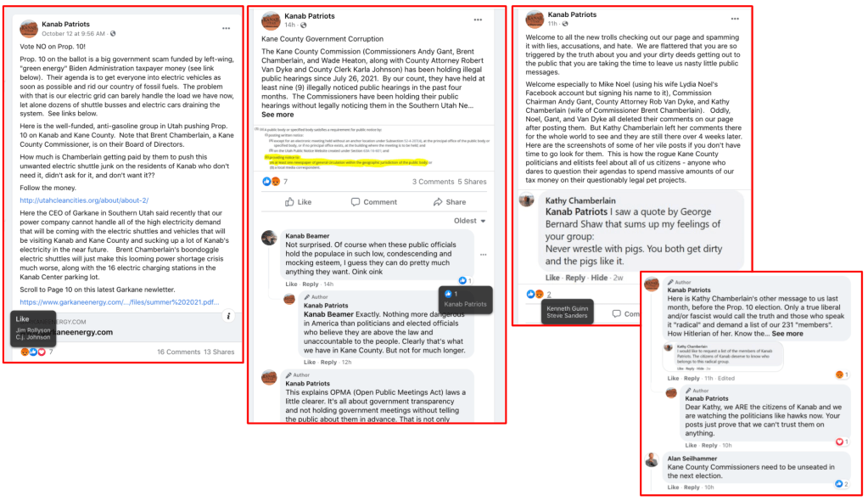The image size is (868, 501).
Task: Open the Oldest comment sort dropdown
Action: (469, 221)
